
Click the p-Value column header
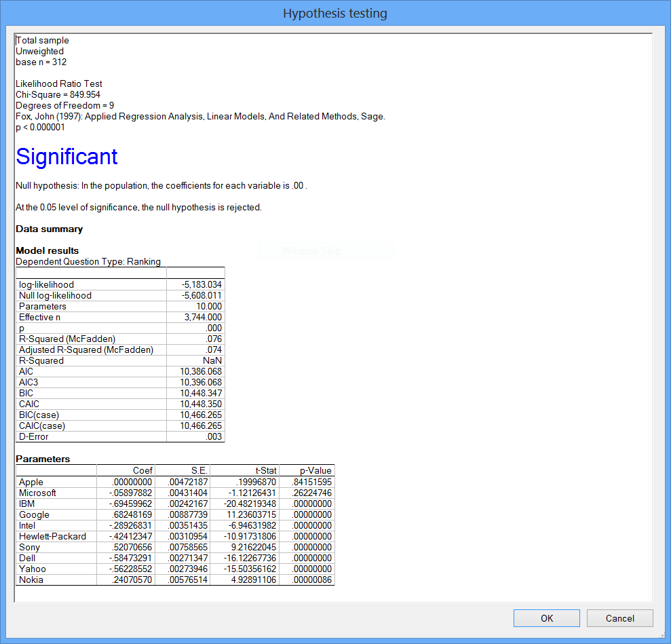pyautogui.click(x=315, y=470)
